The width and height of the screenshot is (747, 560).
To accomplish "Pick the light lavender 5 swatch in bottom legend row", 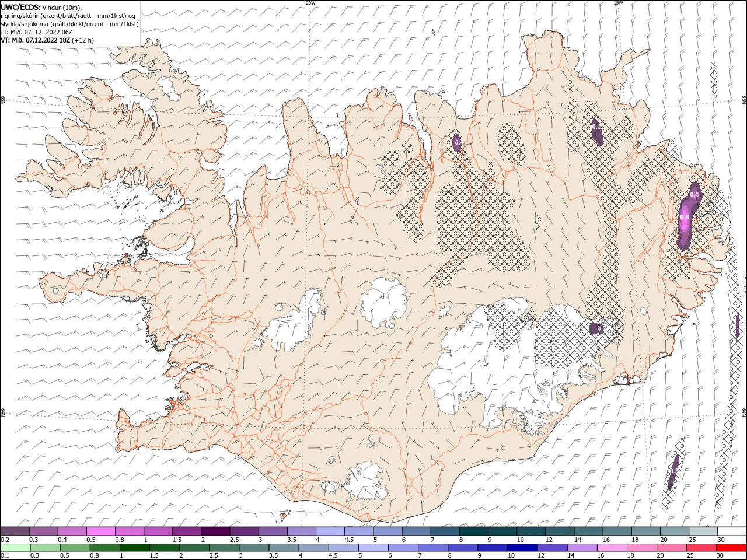I will (373, 548).
